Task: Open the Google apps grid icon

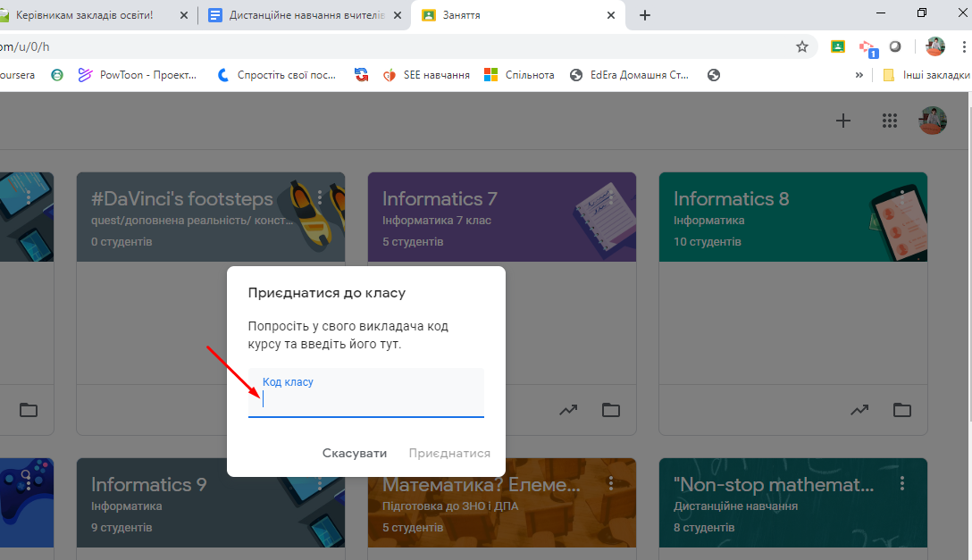Action: coord(890,121)
